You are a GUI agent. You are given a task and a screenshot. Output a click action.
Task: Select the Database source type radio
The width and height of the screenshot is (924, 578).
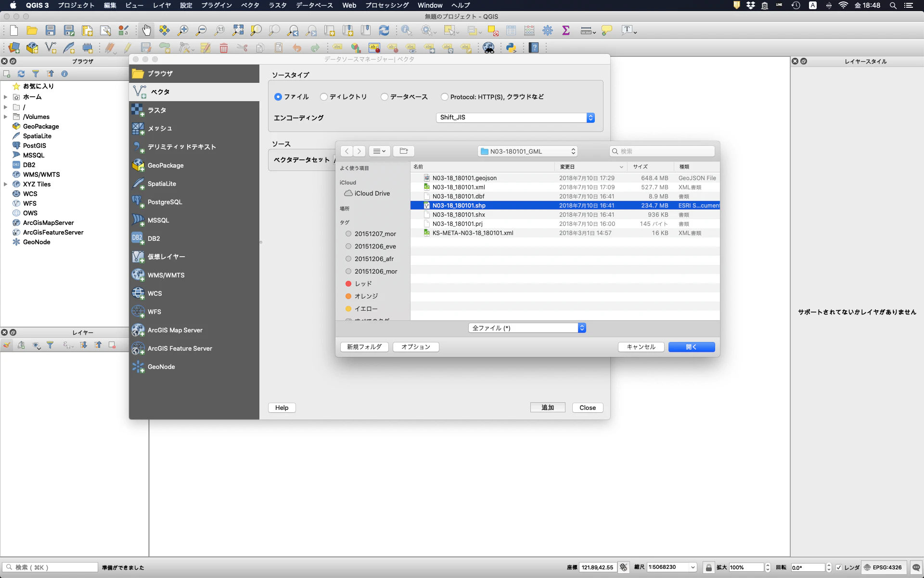(x=385, y=97)
